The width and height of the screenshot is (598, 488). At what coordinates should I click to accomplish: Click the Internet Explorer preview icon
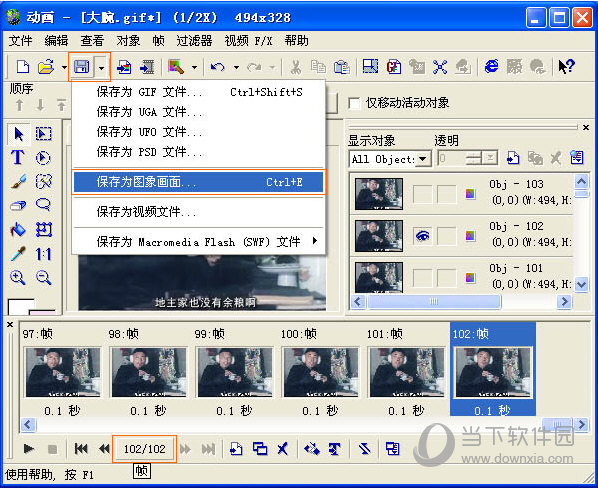(x=491, y=67)
